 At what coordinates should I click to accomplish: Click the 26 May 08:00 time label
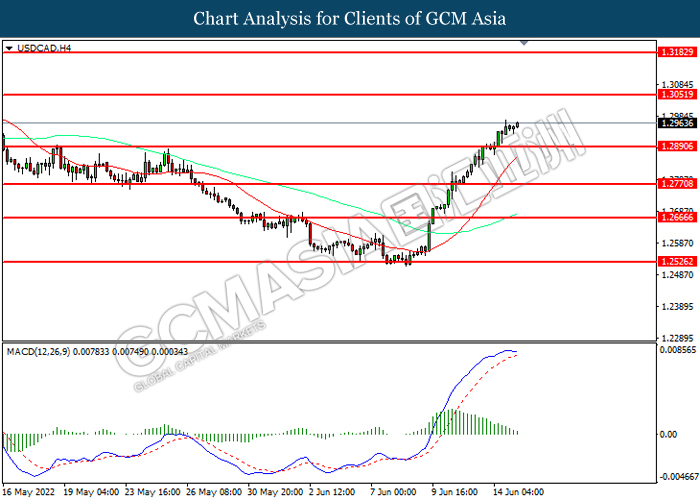click(214, 492)
